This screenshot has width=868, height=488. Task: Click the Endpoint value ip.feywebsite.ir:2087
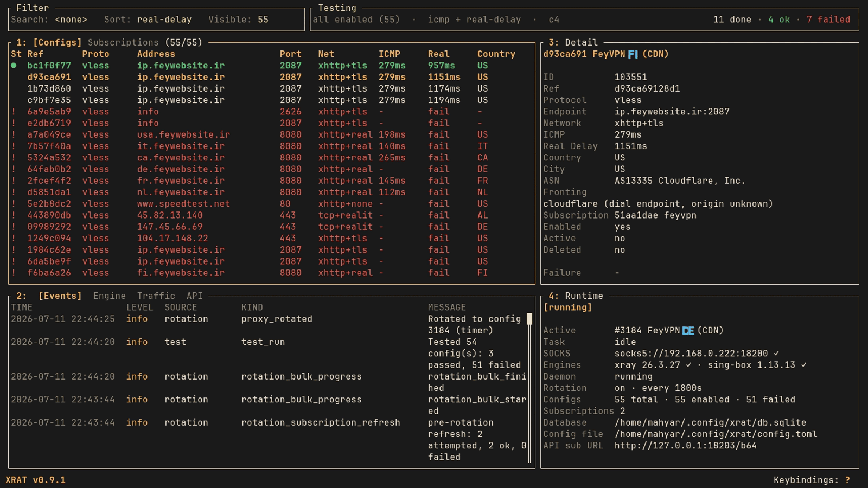(x=672, y=112)
